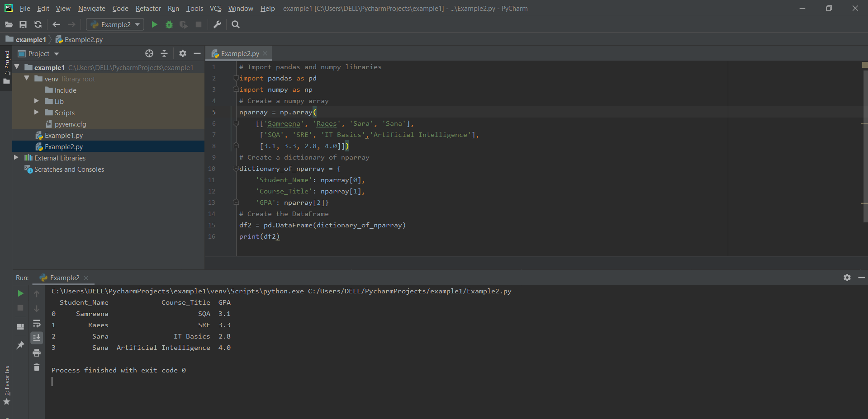Start debugging with the bug icon
Image resolution: width=868 pixels, height=419 pixels.
(169, 24)
